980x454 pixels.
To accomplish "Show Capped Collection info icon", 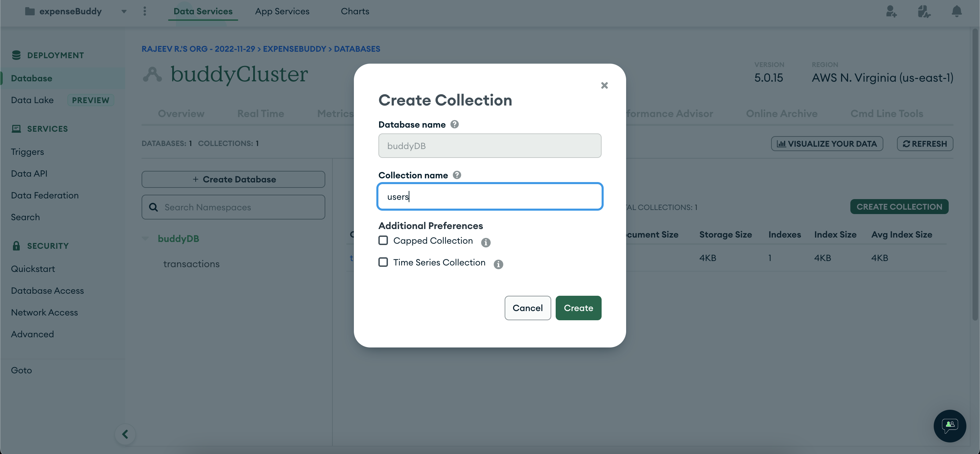I will 486,242.
